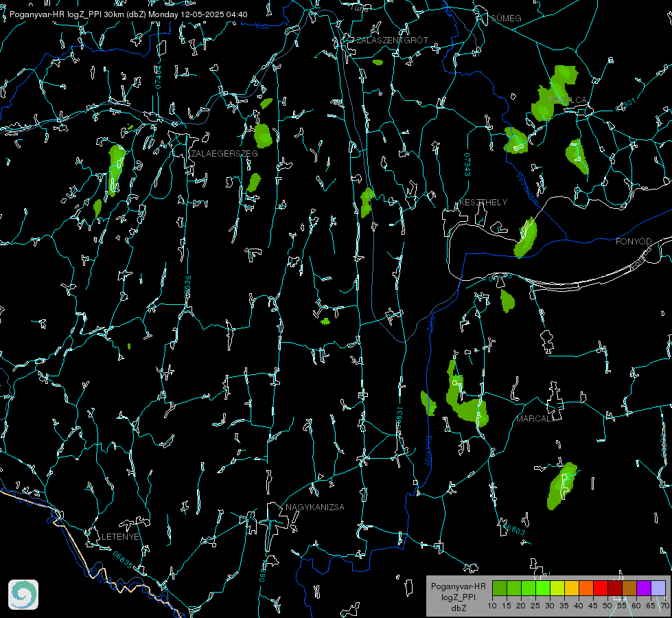Select the 35-40 dBZ yellow swatch
This screenshot has width=672, height=618.
(x=572, y=588)
